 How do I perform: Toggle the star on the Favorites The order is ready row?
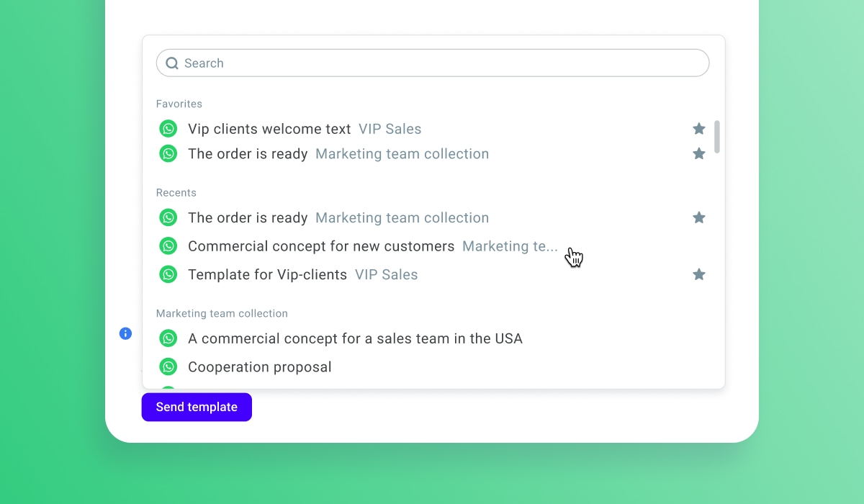pos(698,153)
